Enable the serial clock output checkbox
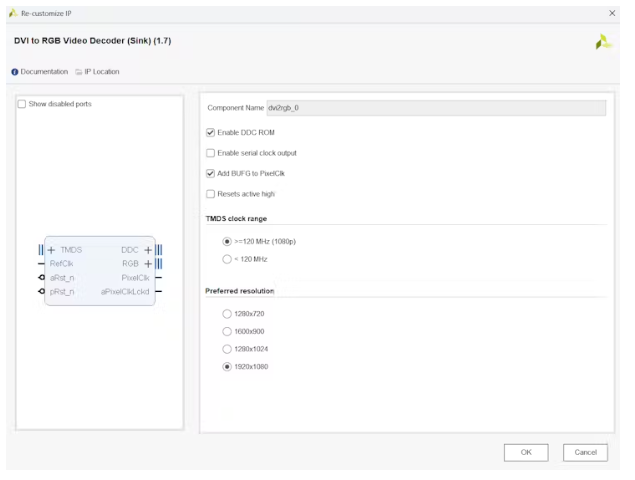This screenshot has height=480, width=635. (210, 153)
